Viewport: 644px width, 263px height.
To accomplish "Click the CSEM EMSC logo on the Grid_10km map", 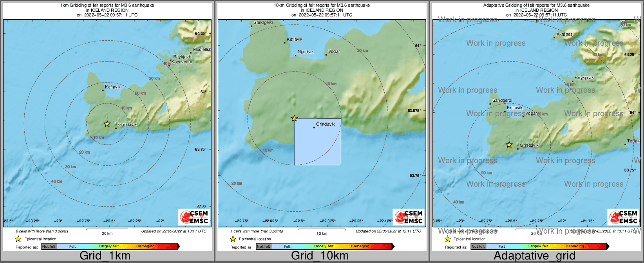I will coord(409,217).
